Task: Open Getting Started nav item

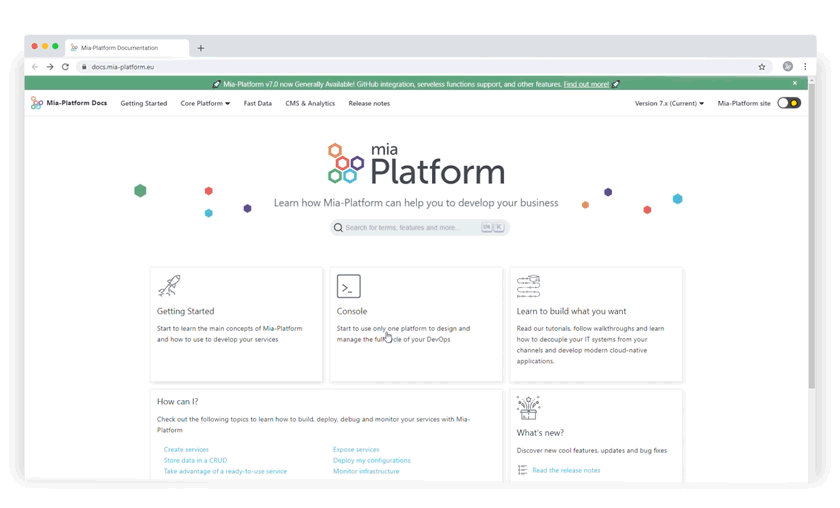Action: (144, 103)
